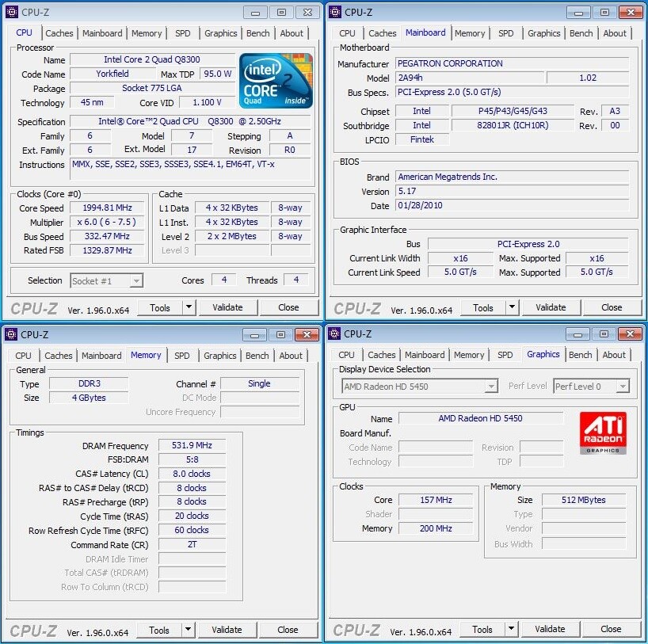Click the CPU-Z icon in the CPU window title bar
Viewport: 648px width, 644px height.
click(x=12, y=13)
